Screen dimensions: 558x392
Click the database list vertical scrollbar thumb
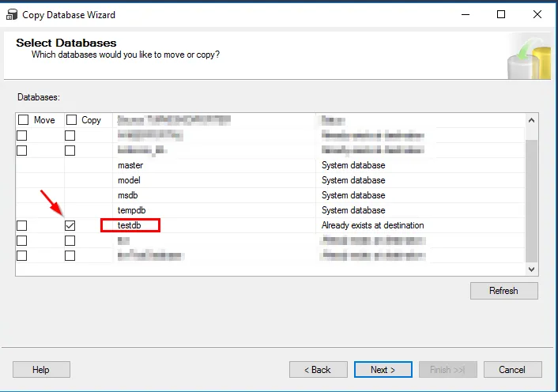click(x=531, y=202)
